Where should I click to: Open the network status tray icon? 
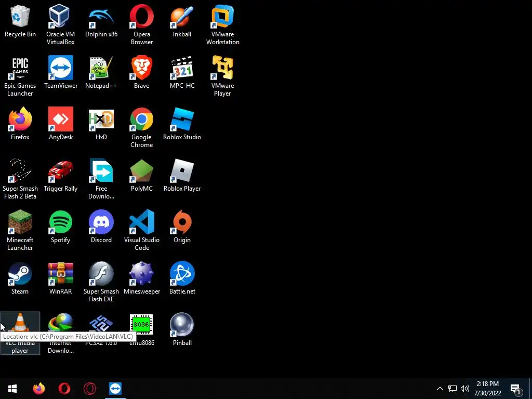pyautogui.click(x=453, y=389)
